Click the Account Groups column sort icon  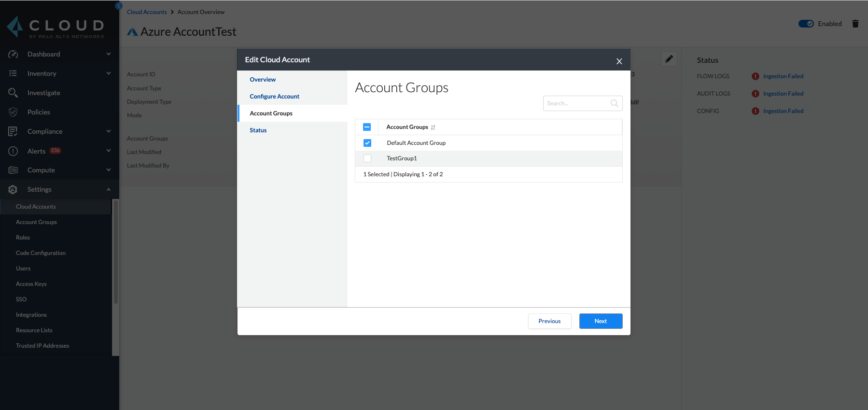pyautogui.click(x=433, y=127)
